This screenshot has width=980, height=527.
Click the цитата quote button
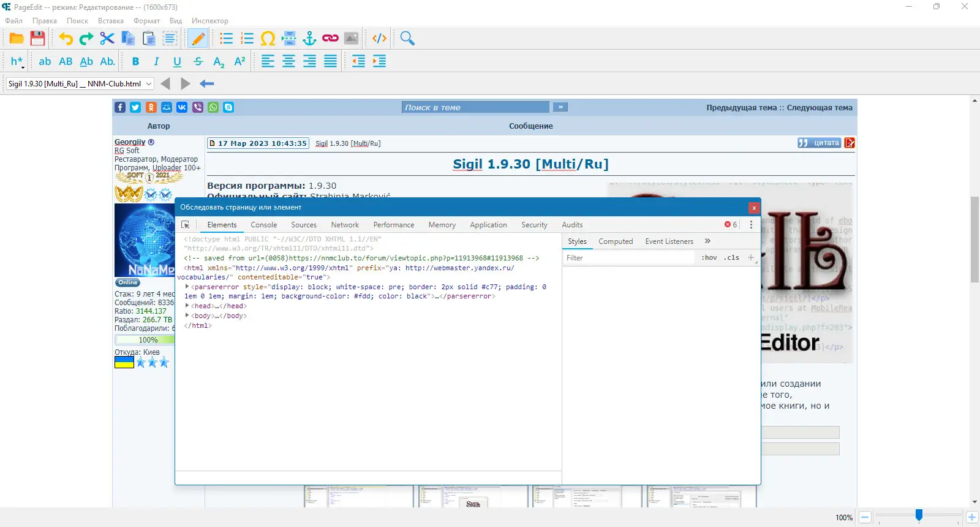coord(819,143)
